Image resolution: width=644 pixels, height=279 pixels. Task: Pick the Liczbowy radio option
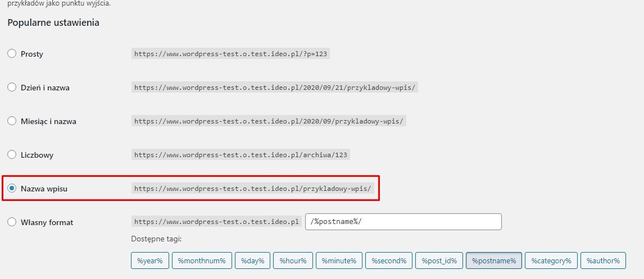pos(12,155)
